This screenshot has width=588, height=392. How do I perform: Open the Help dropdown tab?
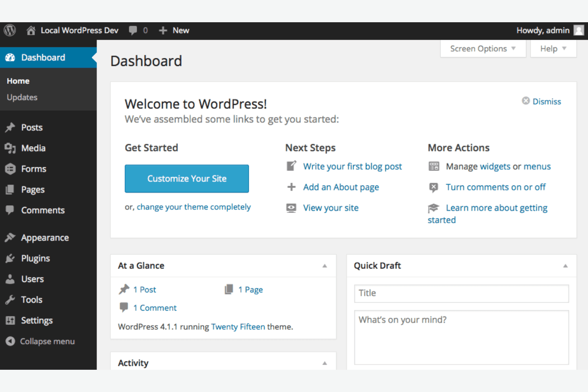tap(553, 48)
